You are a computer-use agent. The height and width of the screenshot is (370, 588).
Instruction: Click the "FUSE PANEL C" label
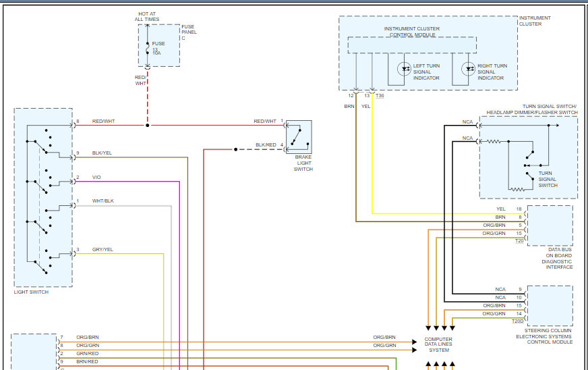187,32
